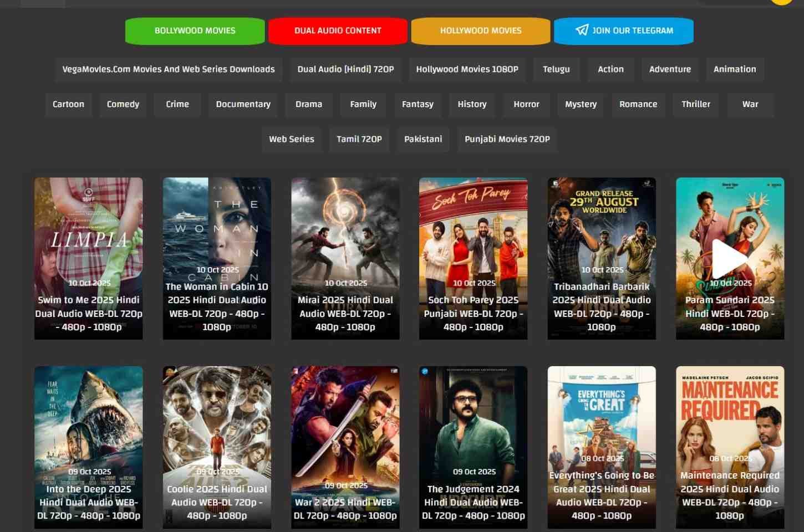804x532 pixels.
Task: Click the Telegram paper plane icon
Action: click(582, 30)
